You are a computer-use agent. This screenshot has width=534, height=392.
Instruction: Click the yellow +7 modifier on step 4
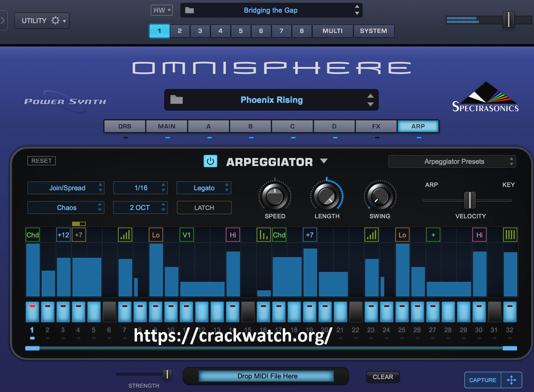point(79,235)
